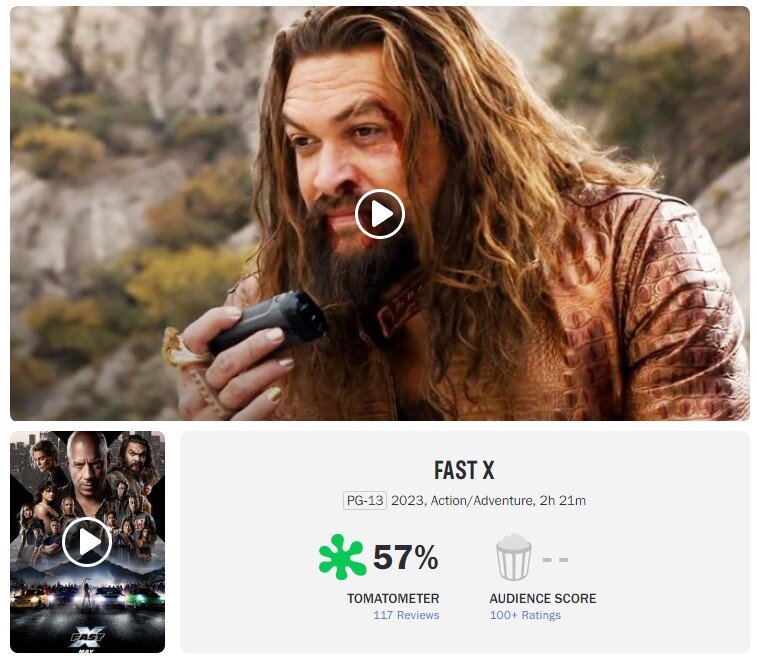
Task: Click the bald man on poster center
Action: pyautogui.click(x=87, y=466)
